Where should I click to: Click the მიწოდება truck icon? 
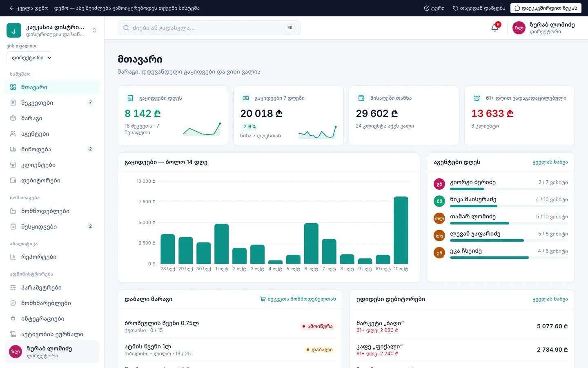[x=13, y=149]
